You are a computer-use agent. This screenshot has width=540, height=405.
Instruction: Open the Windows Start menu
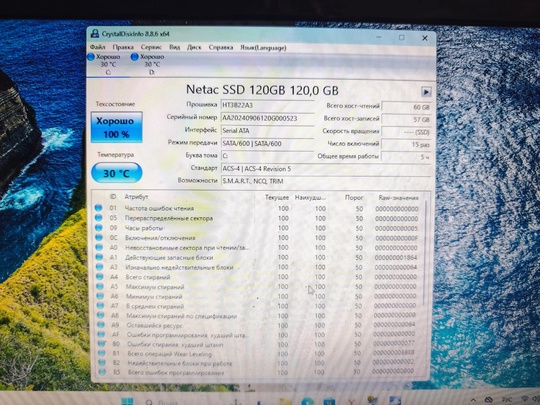(127, 401)
